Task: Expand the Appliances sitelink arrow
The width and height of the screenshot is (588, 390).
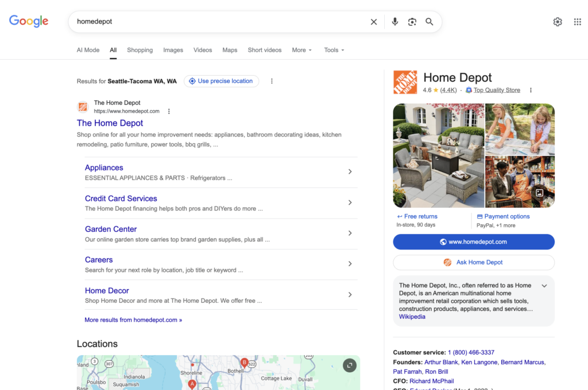Action: (350, 171)
